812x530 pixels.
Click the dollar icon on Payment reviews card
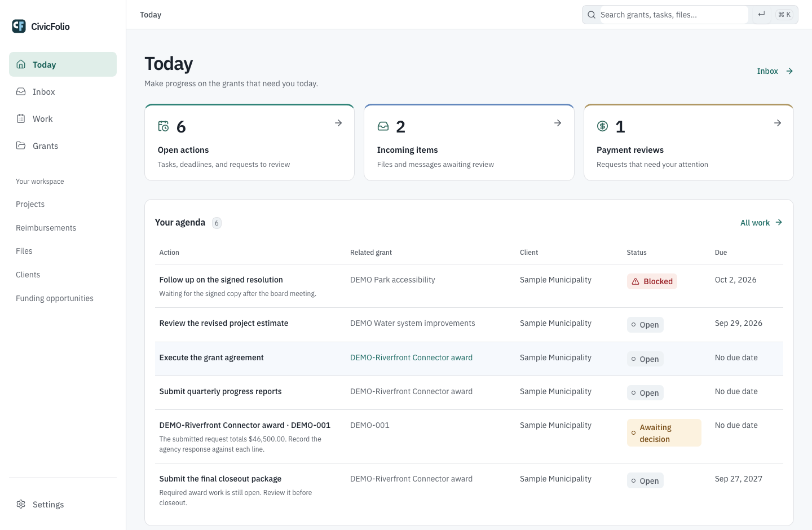tap(602, 126)
